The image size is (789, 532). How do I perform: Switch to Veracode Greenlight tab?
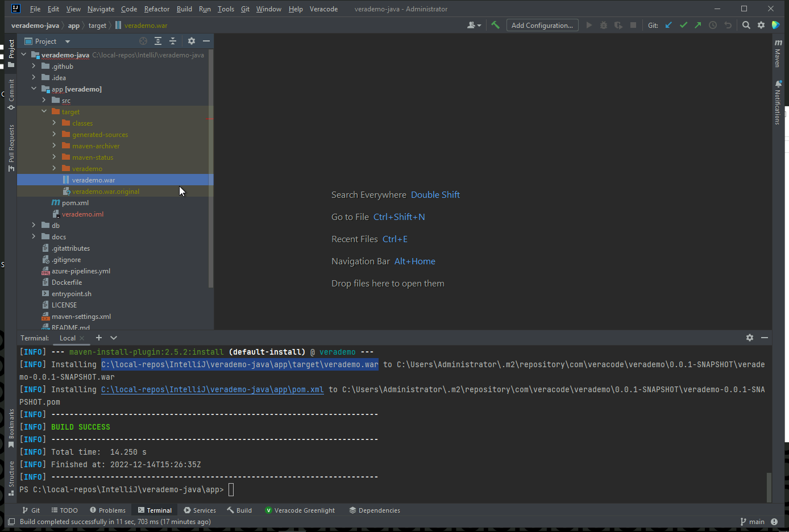tap(300, 510)
